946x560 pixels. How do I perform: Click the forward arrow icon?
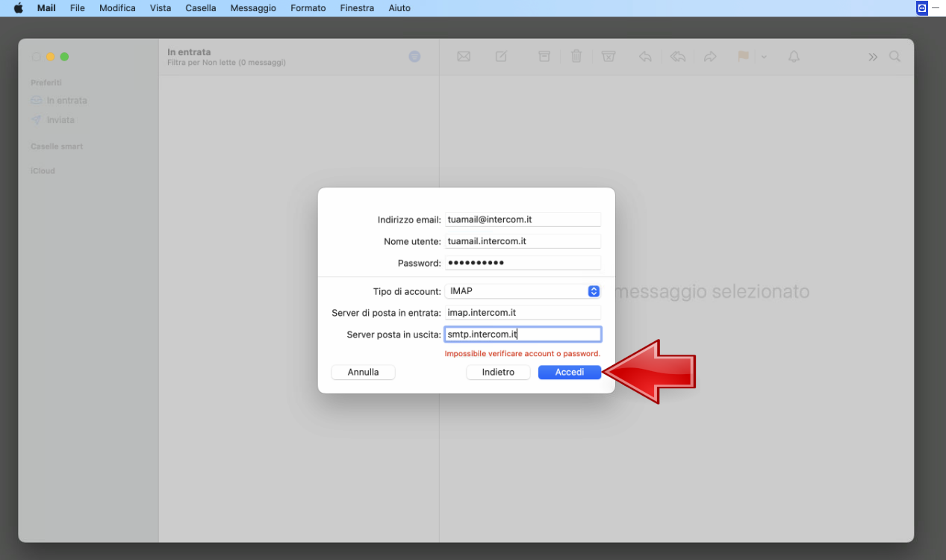[x=710, y=57]
